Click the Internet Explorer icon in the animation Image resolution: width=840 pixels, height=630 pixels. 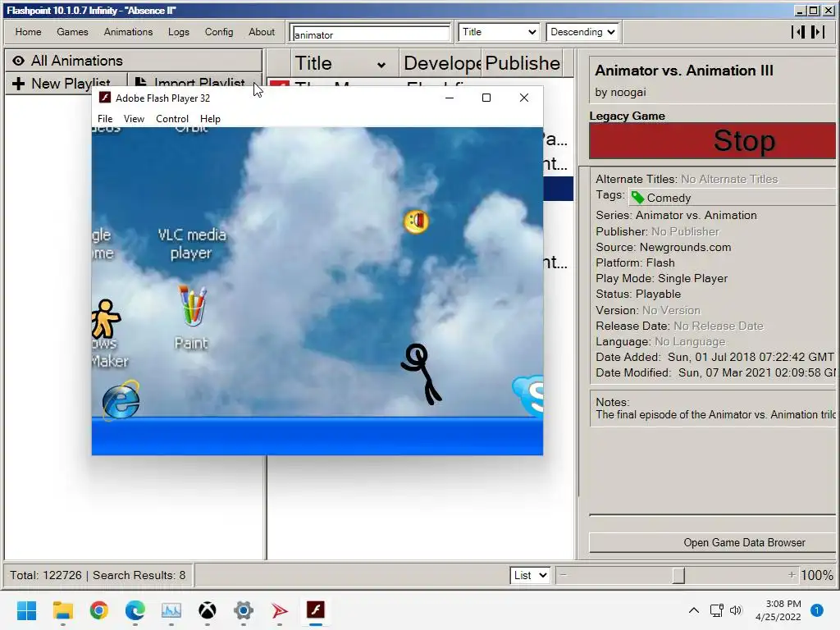[x=121, y=400]
